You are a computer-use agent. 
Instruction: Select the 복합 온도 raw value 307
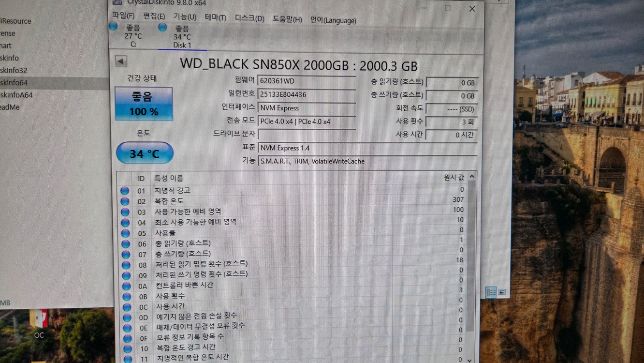click(458, 199)
